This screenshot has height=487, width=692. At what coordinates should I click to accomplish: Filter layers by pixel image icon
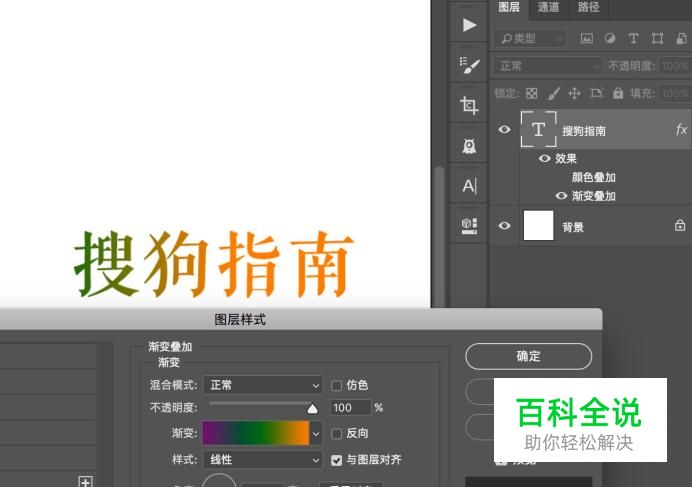(x=587, y=38)
